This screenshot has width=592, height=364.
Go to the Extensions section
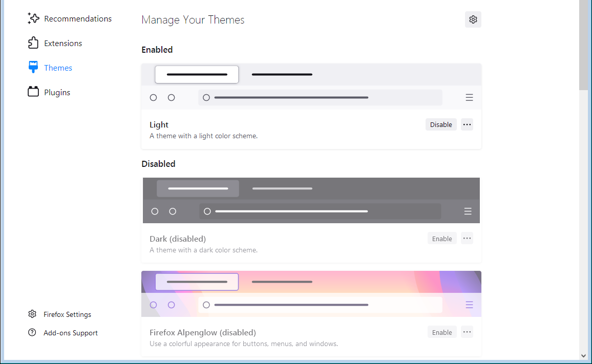pos(63,43)
